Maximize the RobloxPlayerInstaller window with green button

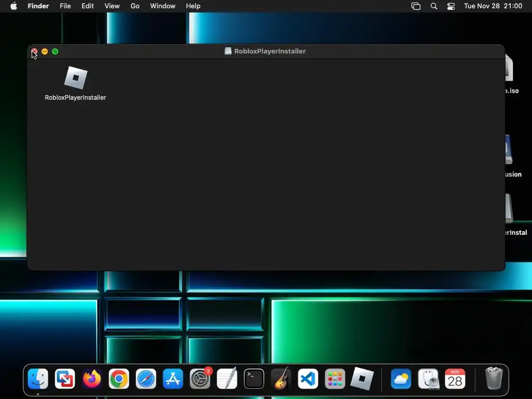click(x=55, y=51)
